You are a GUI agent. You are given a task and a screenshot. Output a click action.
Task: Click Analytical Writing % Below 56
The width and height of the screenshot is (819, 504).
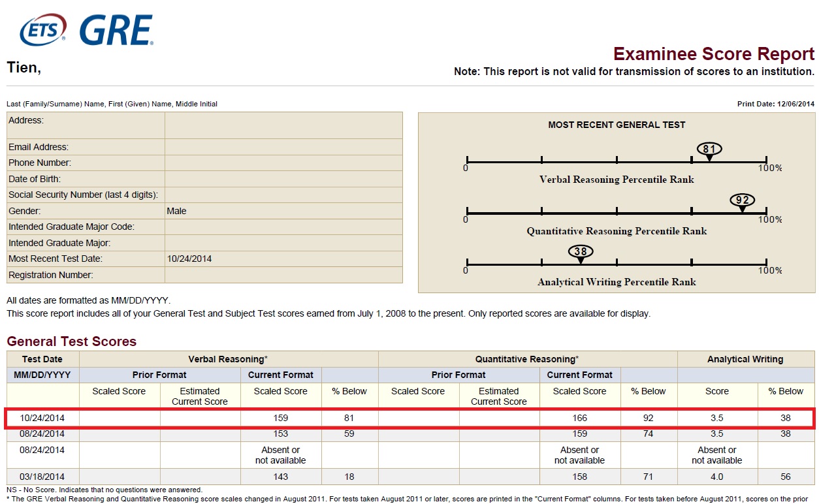[786, 477]
